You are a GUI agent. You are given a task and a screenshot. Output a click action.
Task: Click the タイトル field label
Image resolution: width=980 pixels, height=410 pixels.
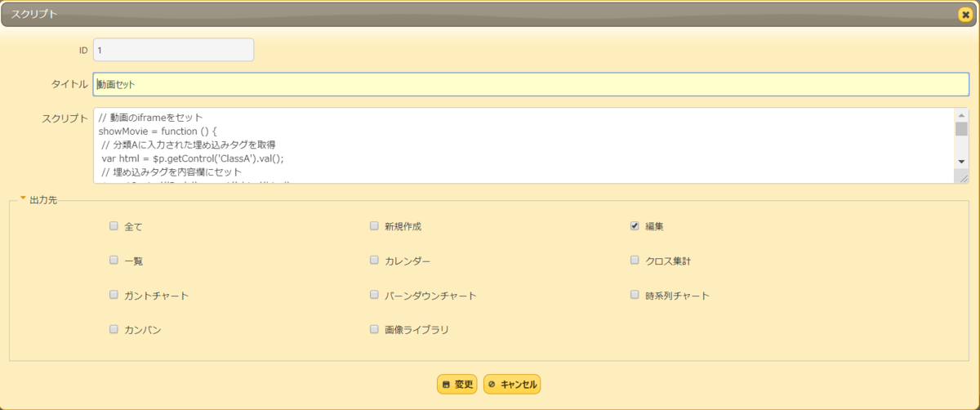click(x=69, y=84)
